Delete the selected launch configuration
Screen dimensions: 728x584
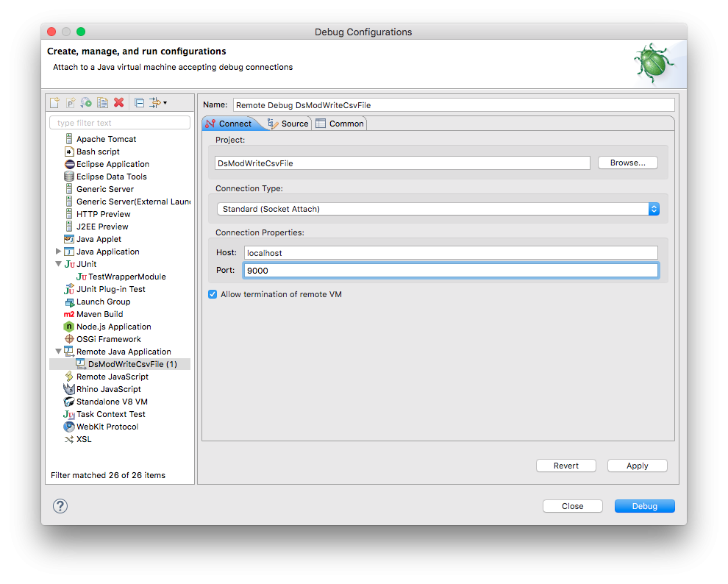click(118, 103)
